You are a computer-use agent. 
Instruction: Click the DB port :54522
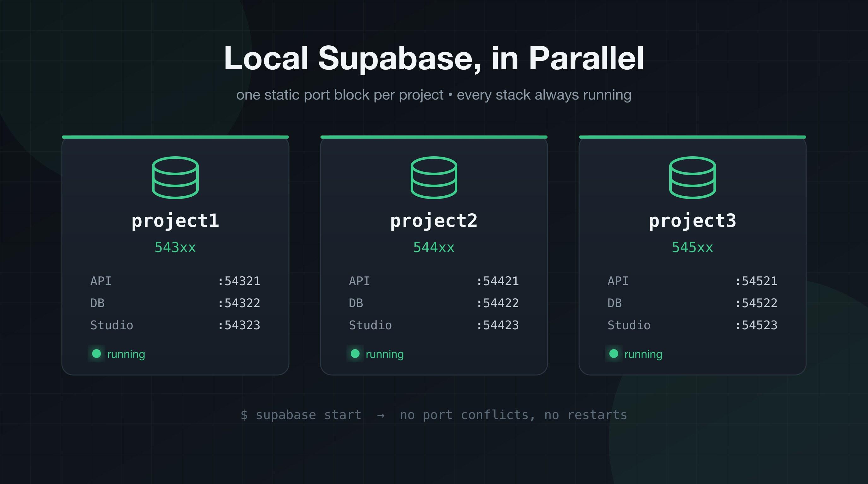point(756,303)
